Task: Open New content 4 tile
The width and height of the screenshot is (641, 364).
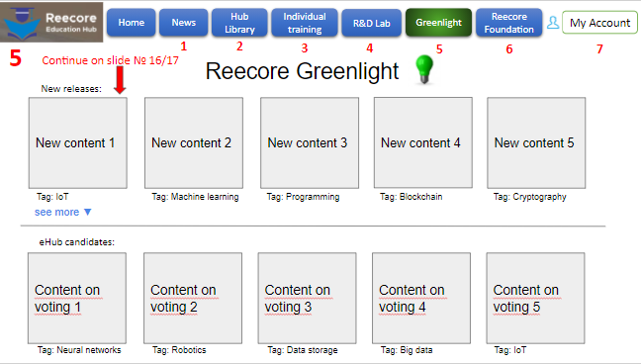Action: click(423, 142)
